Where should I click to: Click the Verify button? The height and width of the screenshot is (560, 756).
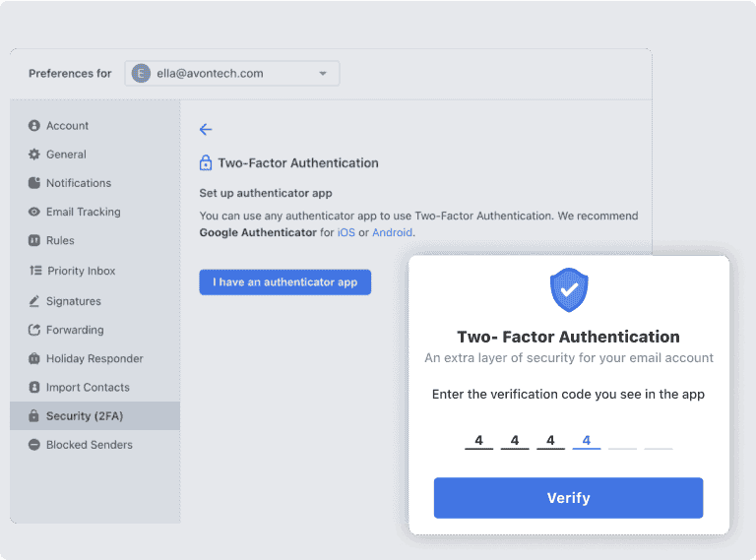568,498
